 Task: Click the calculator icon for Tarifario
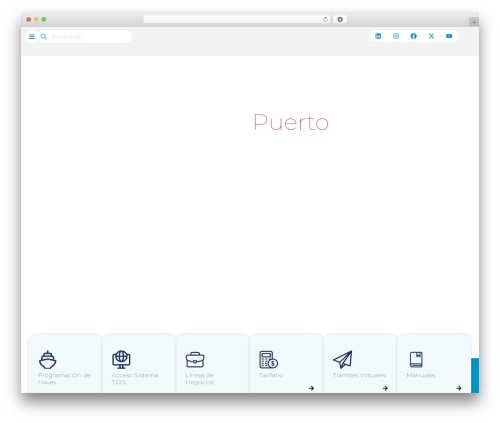coord(269,360)
